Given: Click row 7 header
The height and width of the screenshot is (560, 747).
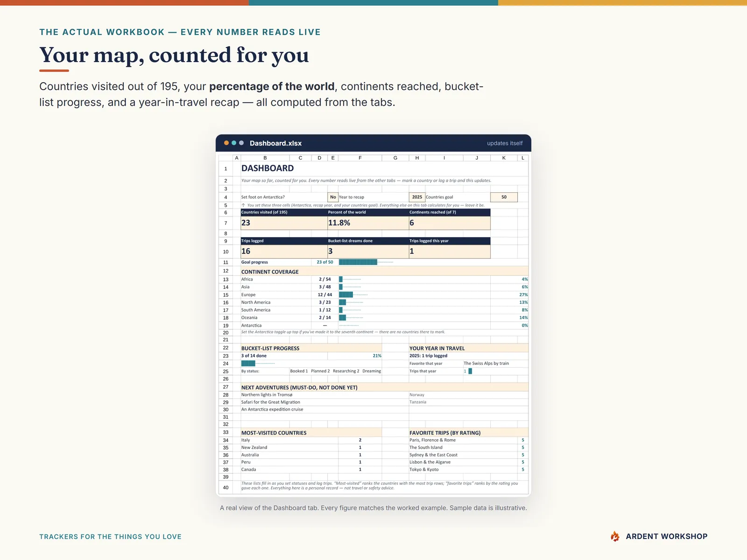Looking at the screenshot, I should [226, 223].
